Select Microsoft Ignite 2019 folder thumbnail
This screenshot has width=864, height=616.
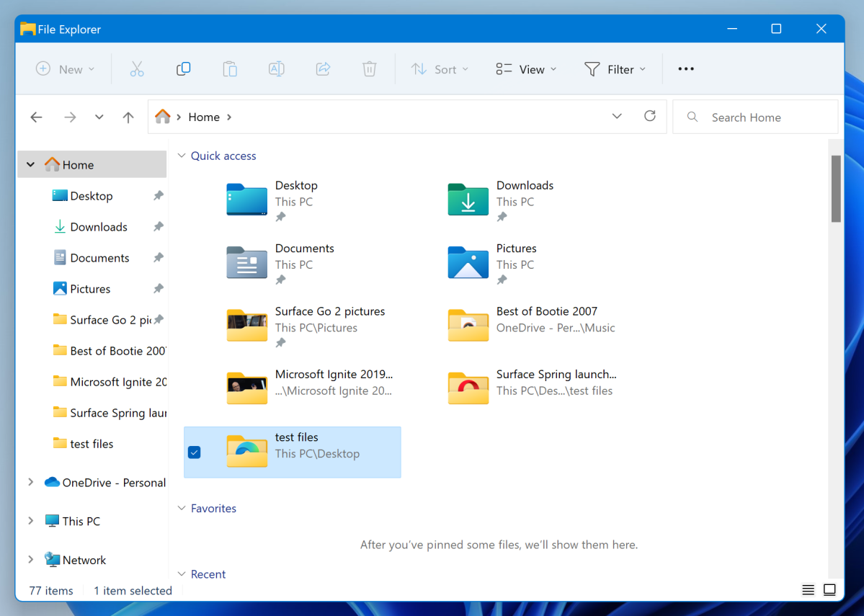[x=247, y=388]
